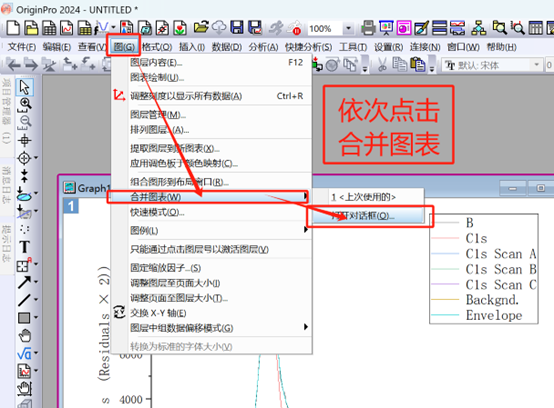
Task: Select the Text tool
Action: 24,247
